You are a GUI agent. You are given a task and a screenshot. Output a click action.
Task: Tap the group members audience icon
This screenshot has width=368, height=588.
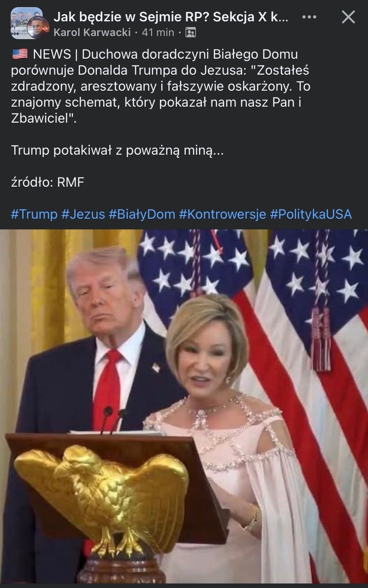tap(191, 32)
